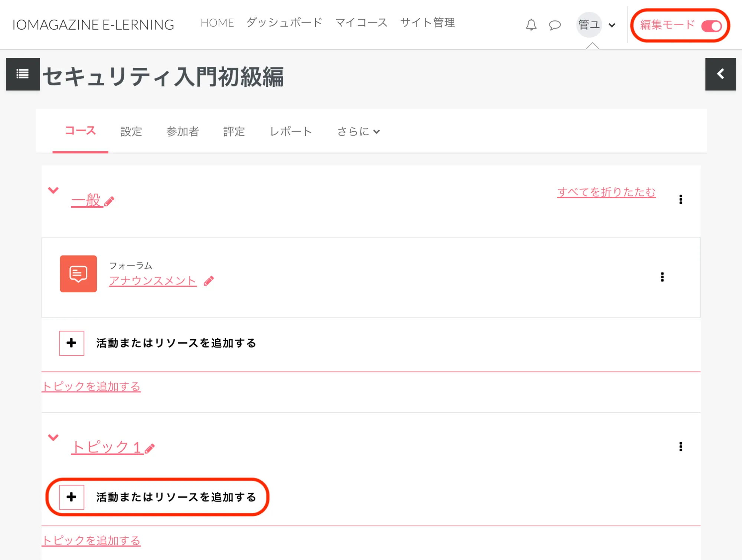Switch to the 参加者 tab

pyautogui.click(x=182, y=132)
